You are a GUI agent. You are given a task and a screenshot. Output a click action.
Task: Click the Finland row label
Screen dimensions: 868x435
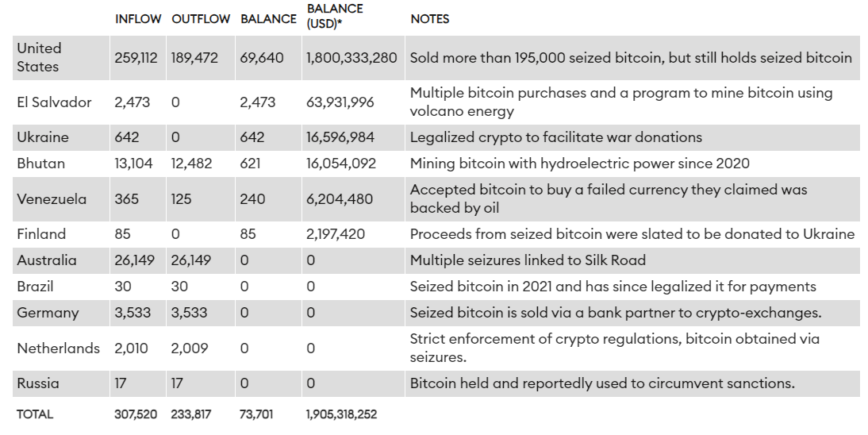(x=41, y=234)
